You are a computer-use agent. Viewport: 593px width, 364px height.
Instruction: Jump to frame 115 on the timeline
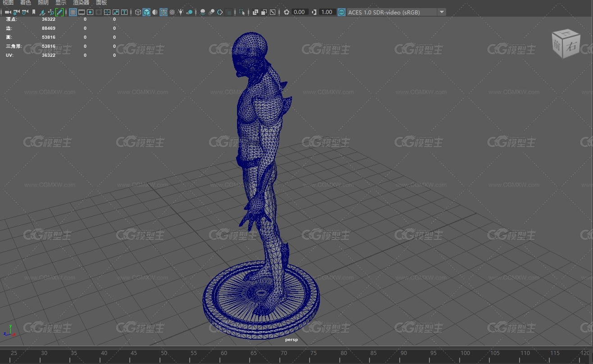(555, 353)
